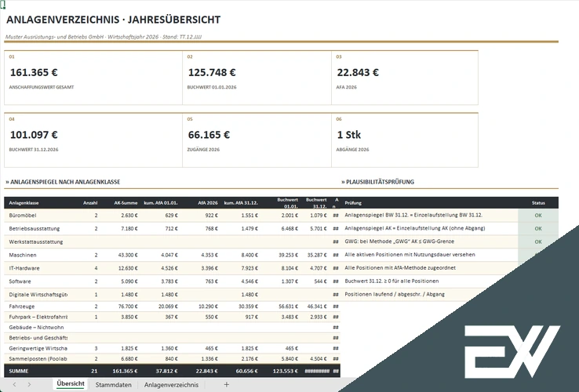The height and width of the screenshot is (392, 579).
Task: Select the 1 Stk Abgänge value
Action: [349, 135]
